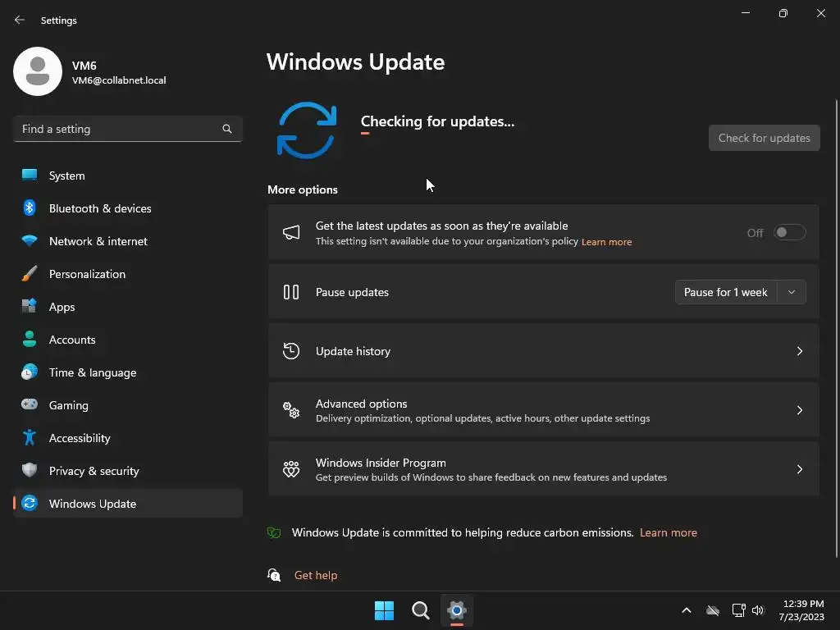Image resolution: width=840 pixels, height=630 pixels.
Task: Click the Accessibility figure icon
Action: pyautogui.click(x=30, y=438)
